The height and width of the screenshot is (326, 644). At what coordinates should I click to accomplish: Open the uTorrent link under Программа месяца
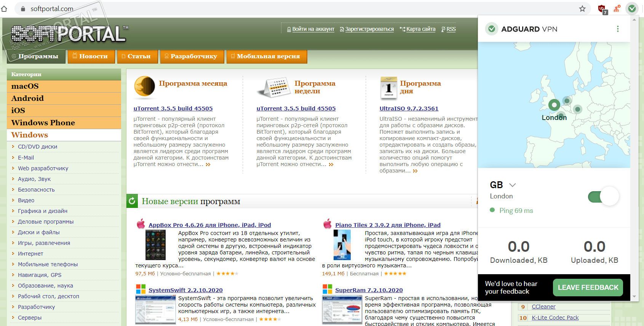pos(173,109)
